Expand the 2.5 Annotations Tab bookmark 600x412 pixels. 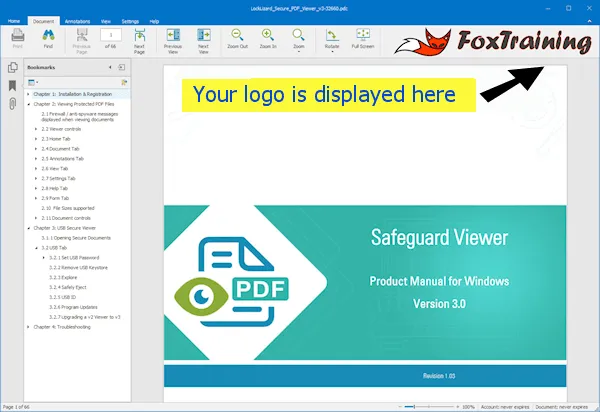click(36, 159)
